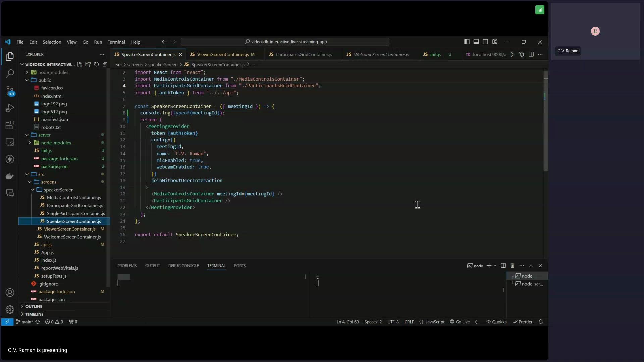Open the Terminal menu
Viewport: 644px width, 362px height.
click(x=116, y=42)
